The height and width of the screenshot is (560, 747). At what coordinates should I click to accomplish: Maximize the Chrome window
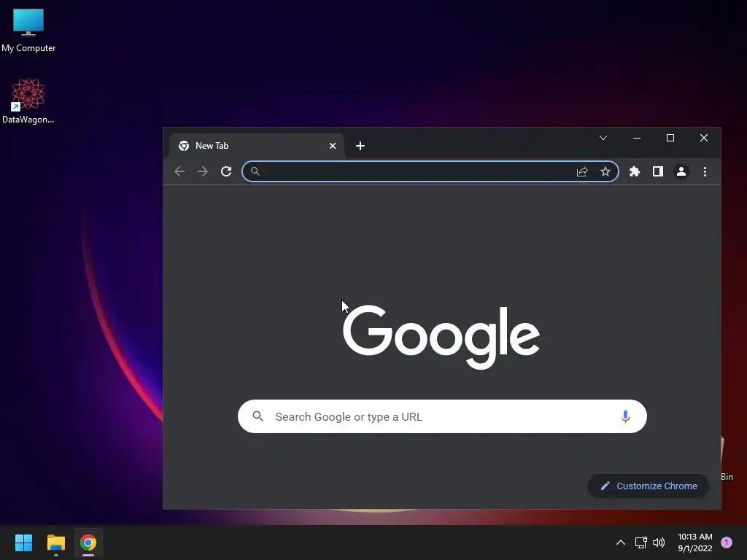[x=670, y=138]
